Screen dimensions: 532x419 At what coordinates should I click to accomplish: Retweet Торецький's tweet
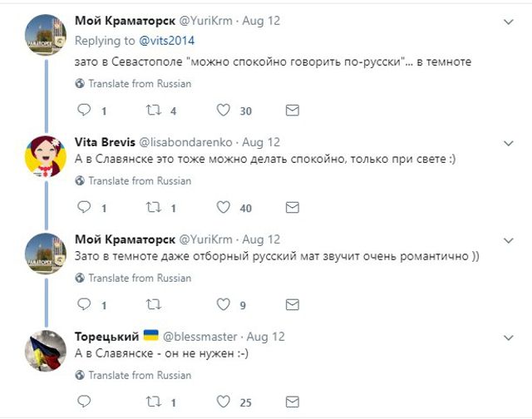(x=153, y=402)
